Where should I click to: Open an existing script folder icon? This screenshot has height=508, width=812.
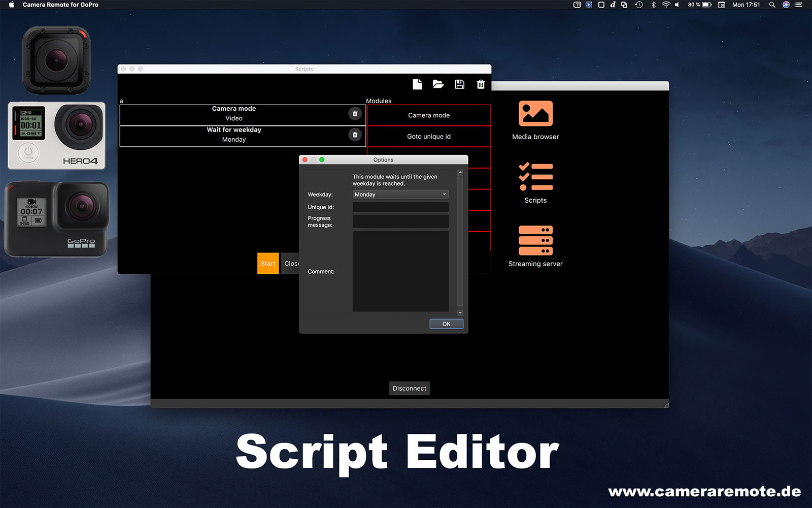click(438, 84)
